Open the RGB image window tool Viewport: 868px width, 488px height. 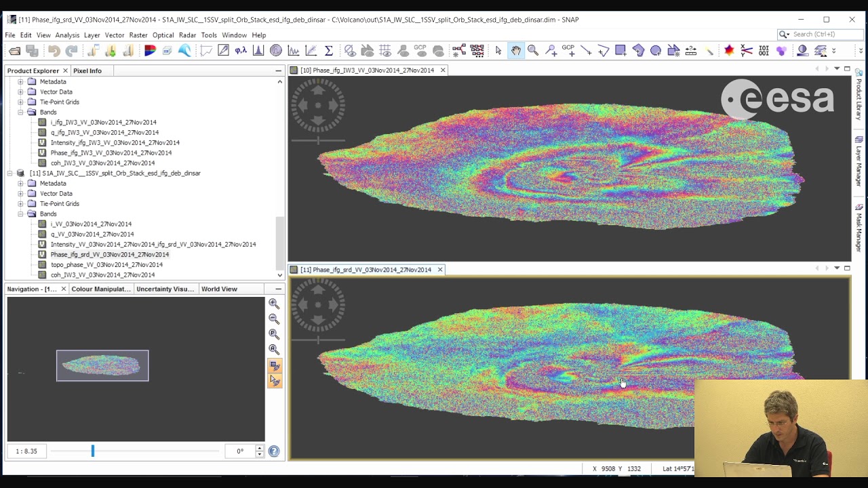tap(150, 51)
